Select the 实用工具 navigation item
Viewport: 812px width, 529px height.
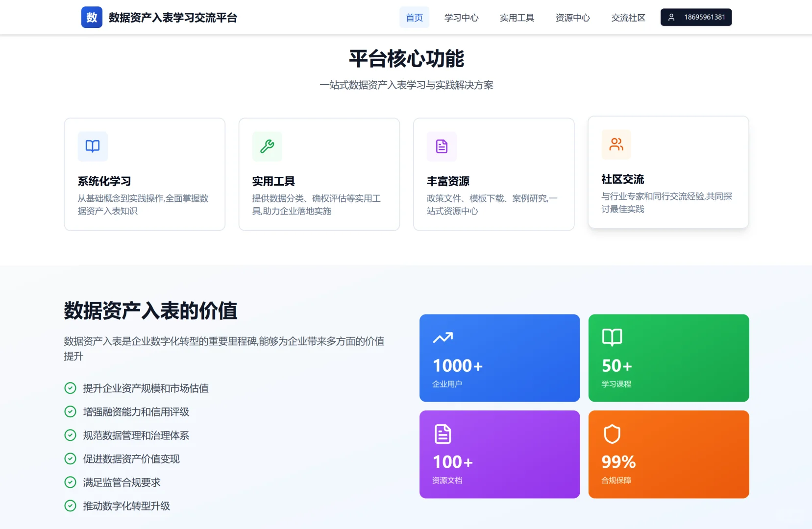(x=517, y=18)
